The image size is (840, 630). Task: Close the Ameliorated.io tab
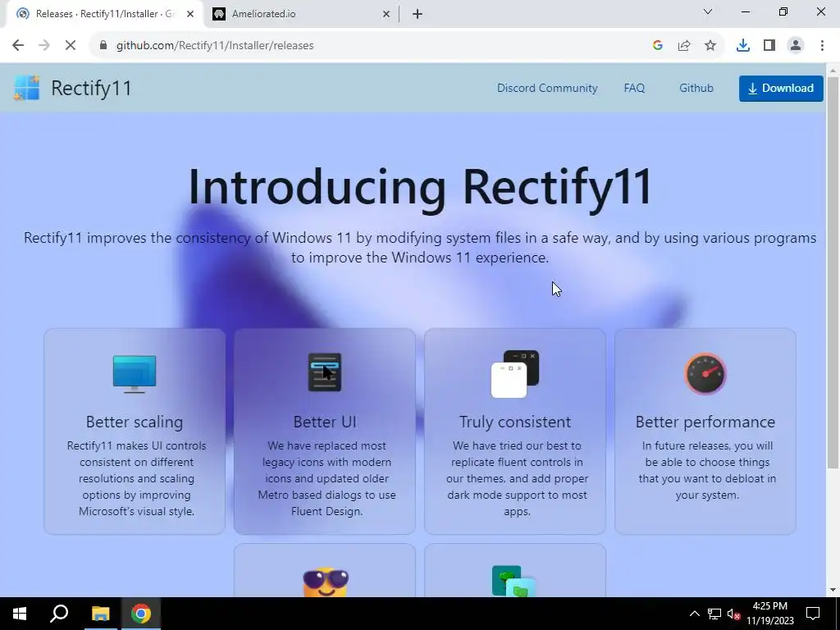pos(386,15)
